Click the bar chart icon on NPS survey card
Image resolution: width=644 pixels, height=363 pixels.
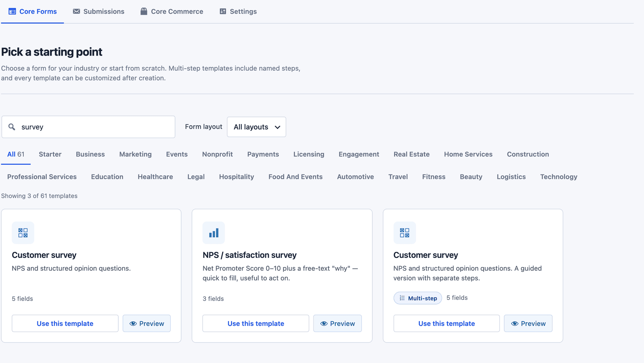214,233
